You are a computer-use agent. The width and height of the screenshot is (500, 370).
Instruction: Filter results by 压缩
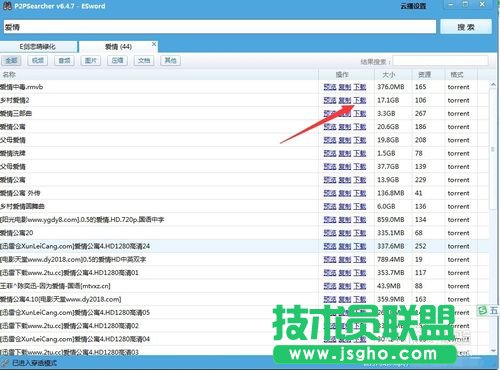117,60
